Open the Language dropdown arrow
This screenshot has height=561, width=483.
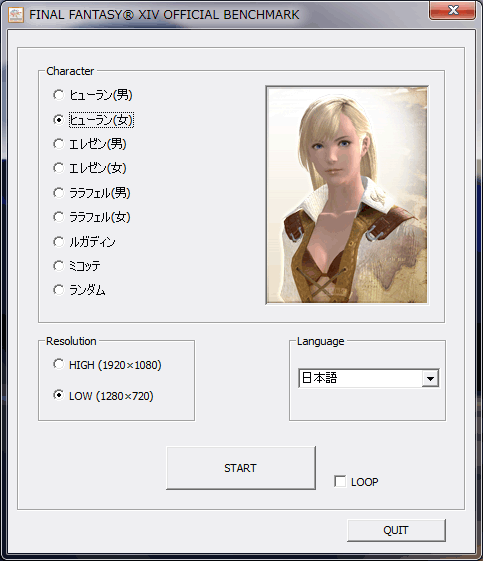pos(430,378)
